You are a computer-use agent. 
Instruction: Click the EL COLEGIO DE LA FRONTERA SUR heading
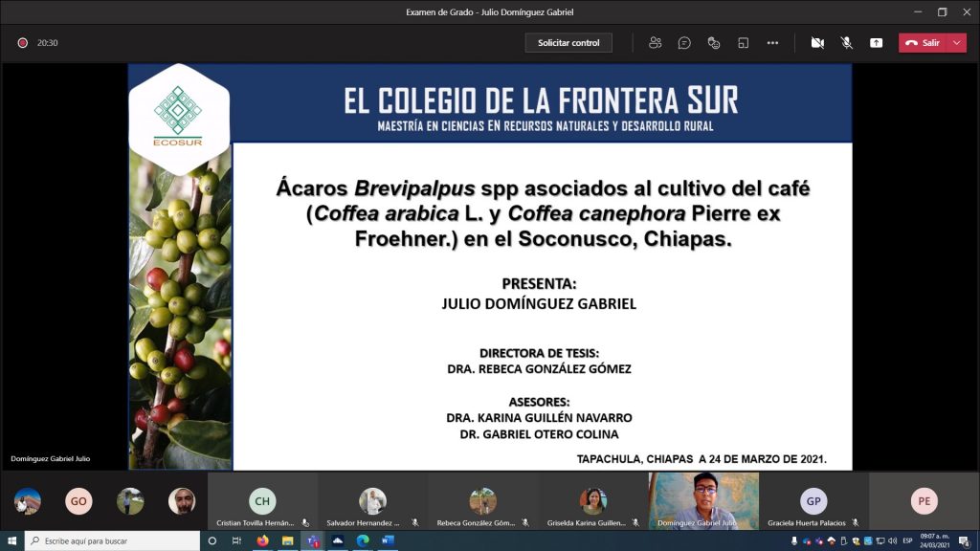click(541, 101)
